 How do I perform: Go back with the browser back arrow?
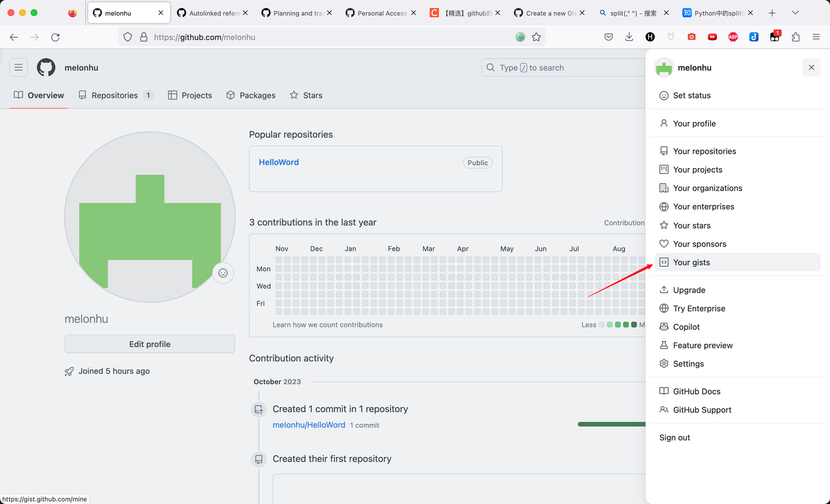[14, 37]
